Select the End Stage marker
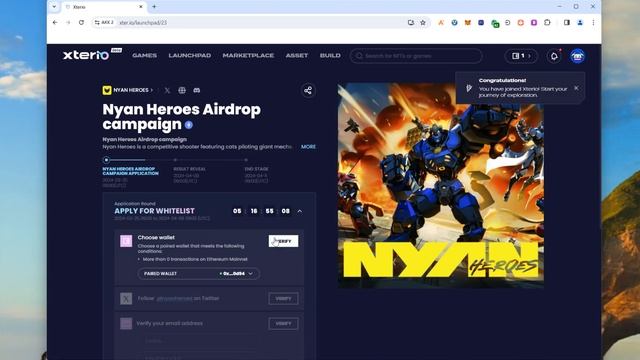 tap(246, 160)
